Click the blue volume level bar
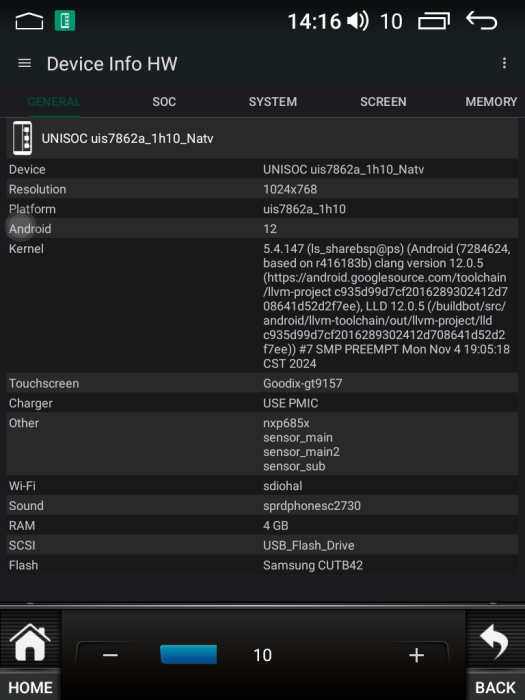This screenshot has width=525, height=700. (188, 654)
